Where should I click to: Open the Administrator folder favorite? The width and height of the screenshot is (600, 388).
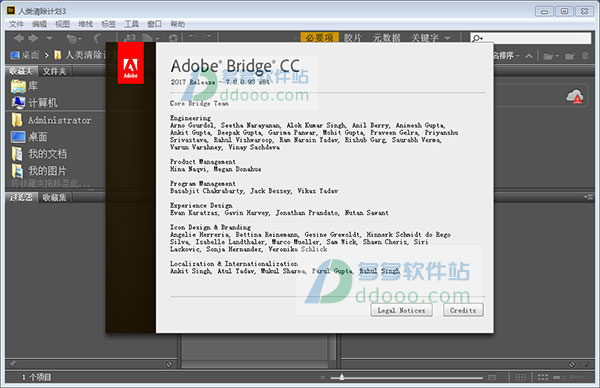coord(51,120)
